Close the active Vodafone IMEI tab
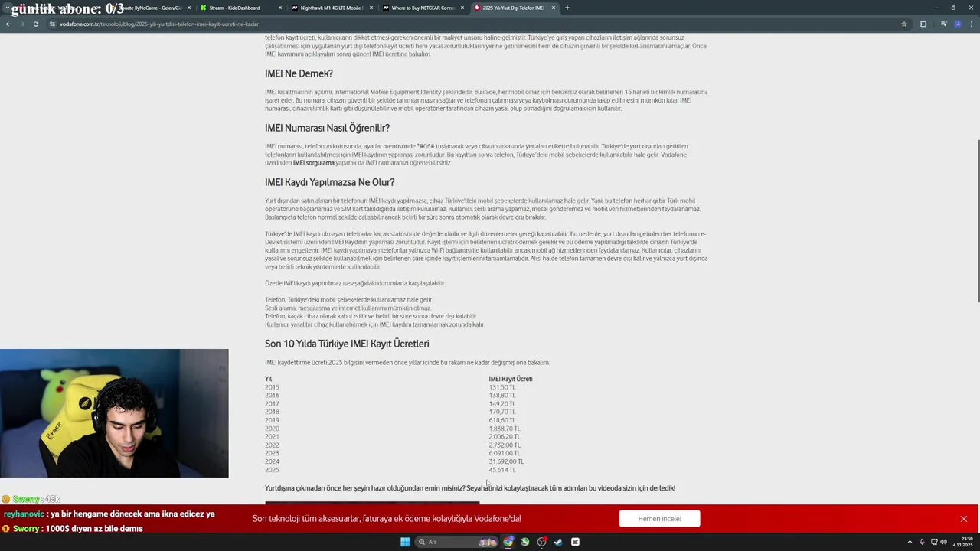Viewport: 980px width, 551px height. pos(554,8)
